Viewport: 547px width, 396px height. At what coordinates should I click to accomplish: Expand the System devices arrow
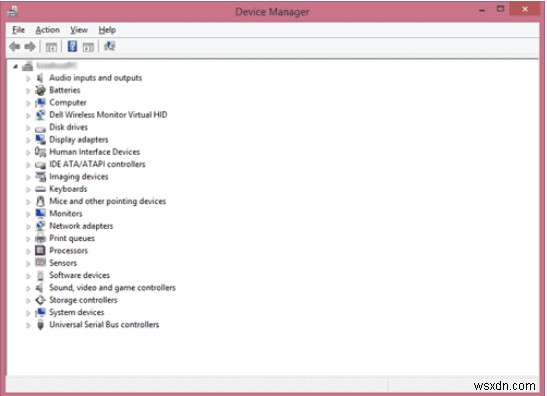point(28,313)
